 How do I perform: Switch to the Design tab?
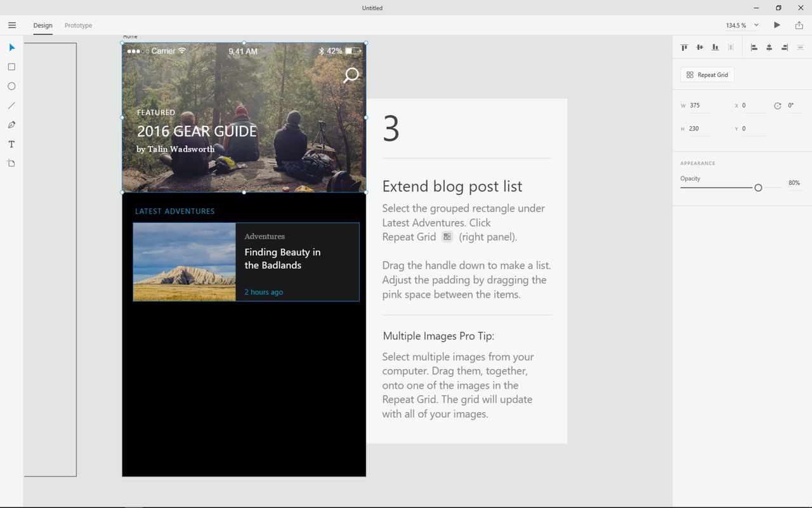(x=43, y=25)
